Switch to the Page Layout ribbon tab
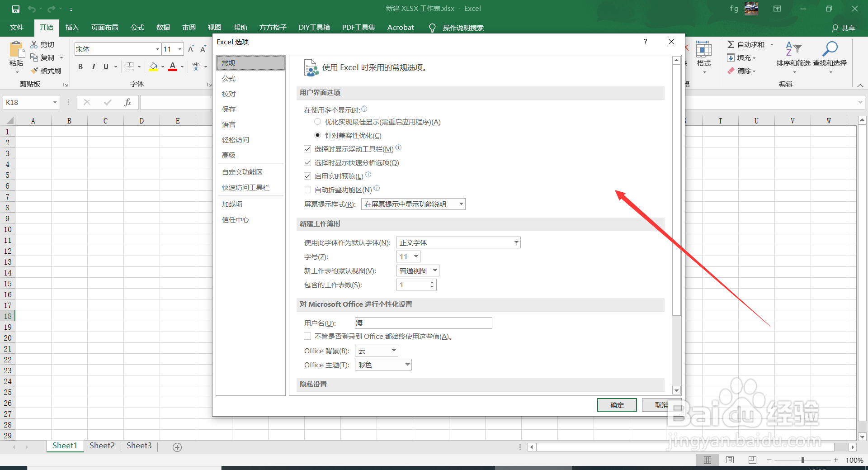Viewport: 868px width, 470px height. tap(105, 28)
